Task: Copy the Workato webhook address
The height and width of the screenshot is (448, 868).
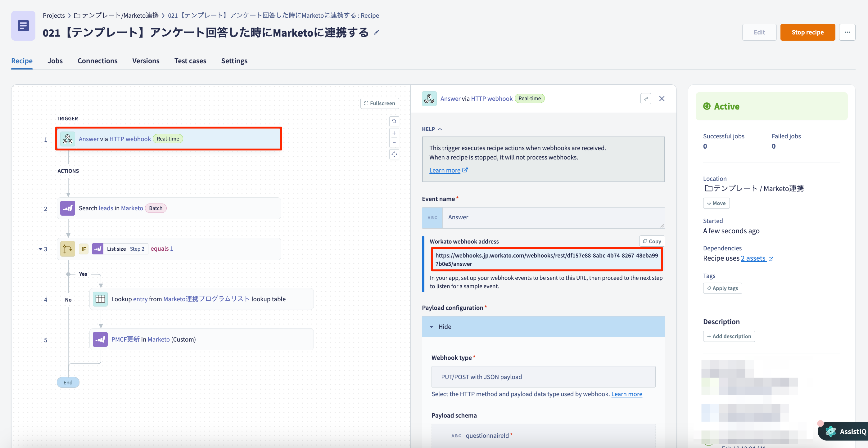Action: (652, 241)
